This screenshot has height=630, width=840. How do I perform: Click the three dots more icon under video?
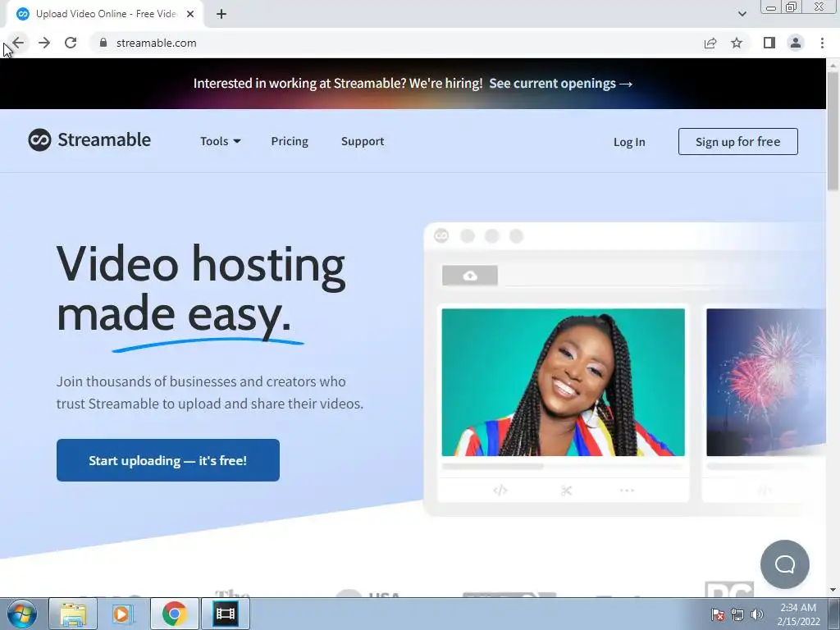tap(627, 491)
